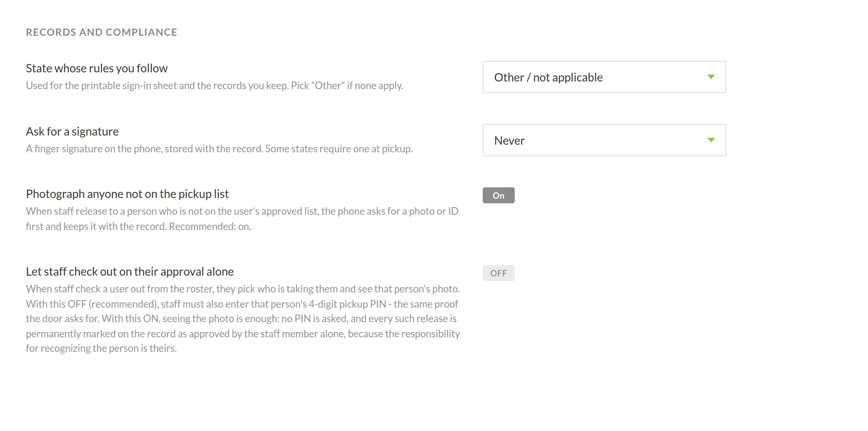Open the 'State whose rules you follow' dropdown
The height and width of the screenshot is (431, 868).
pos(604,77)
